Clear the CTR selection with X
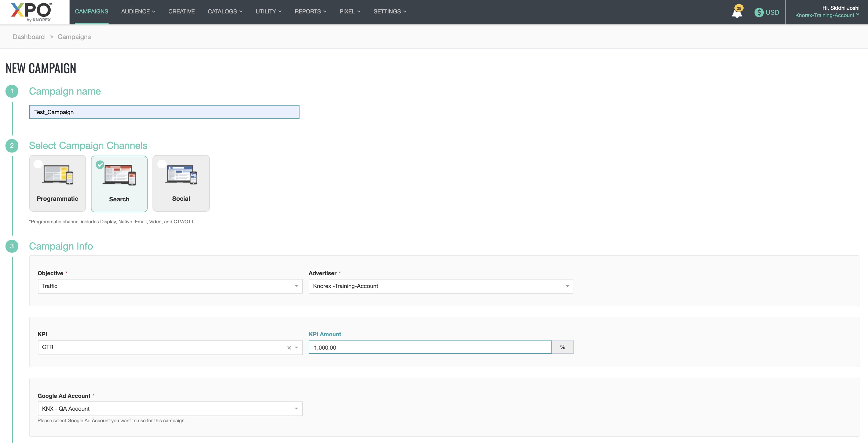Screen dimensions: 868x443 point(289,348)
